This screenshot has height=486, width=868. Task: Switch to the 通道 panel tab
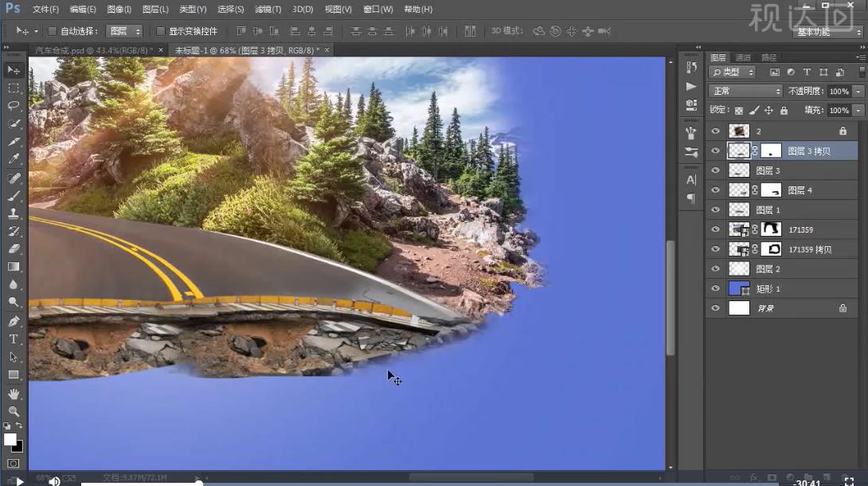pos(743,57)
